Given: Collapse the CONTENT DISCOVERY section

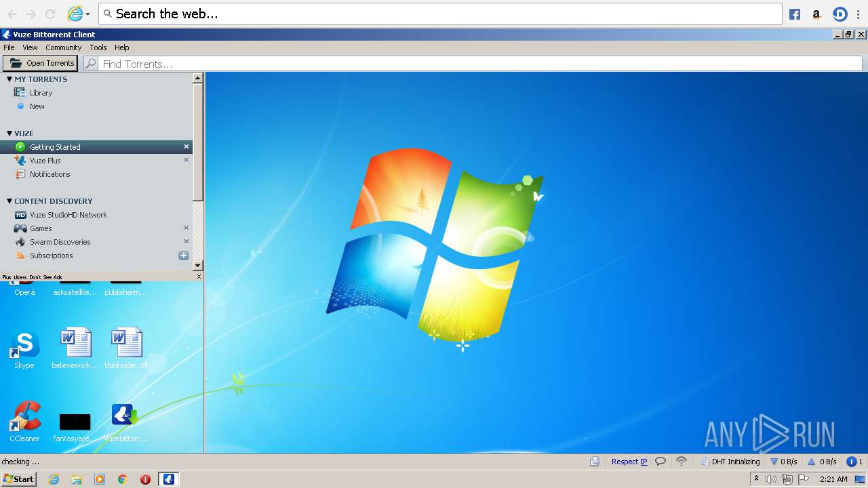Looking at the screenshot, I should coord(9,201).
